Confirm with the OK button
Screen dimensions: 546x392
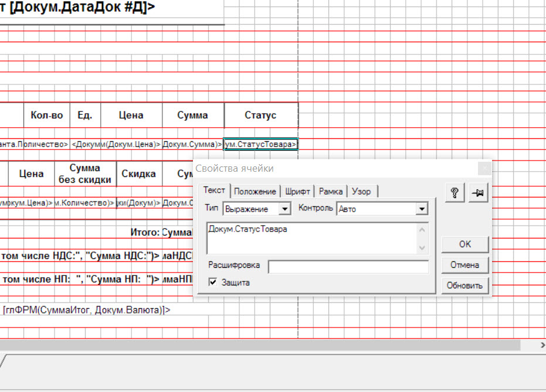click(x=465, y=244)
